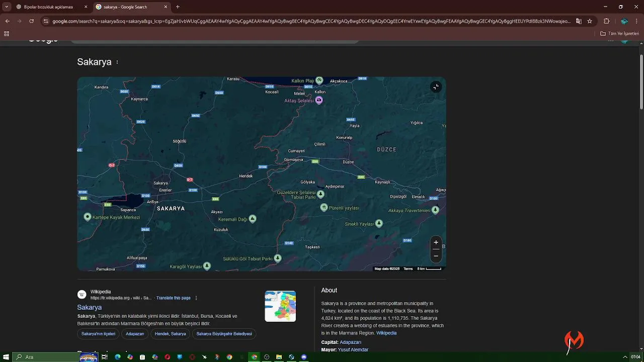This screenshot has height=362, width=644.
Task: Click the SAKARYA province label on map
Action: pyautogui.click(x=171, y=208)
